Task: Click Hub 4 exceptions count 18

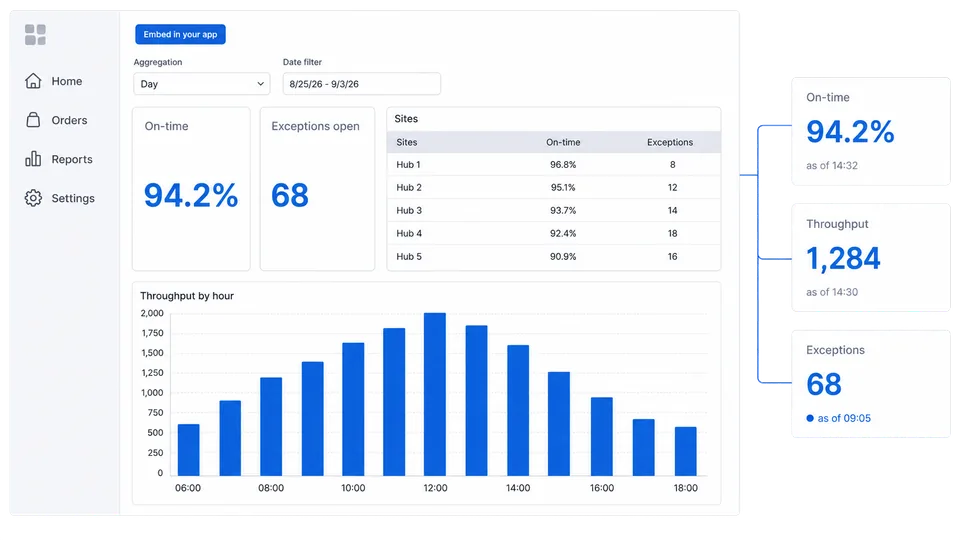Action: 672,233
